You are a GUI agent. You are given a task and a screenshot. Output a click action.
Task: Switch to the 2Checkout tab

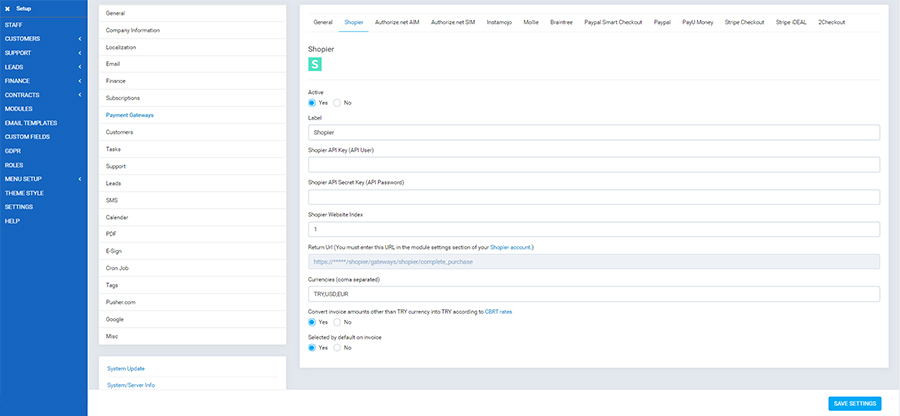[x=831, y=22]
